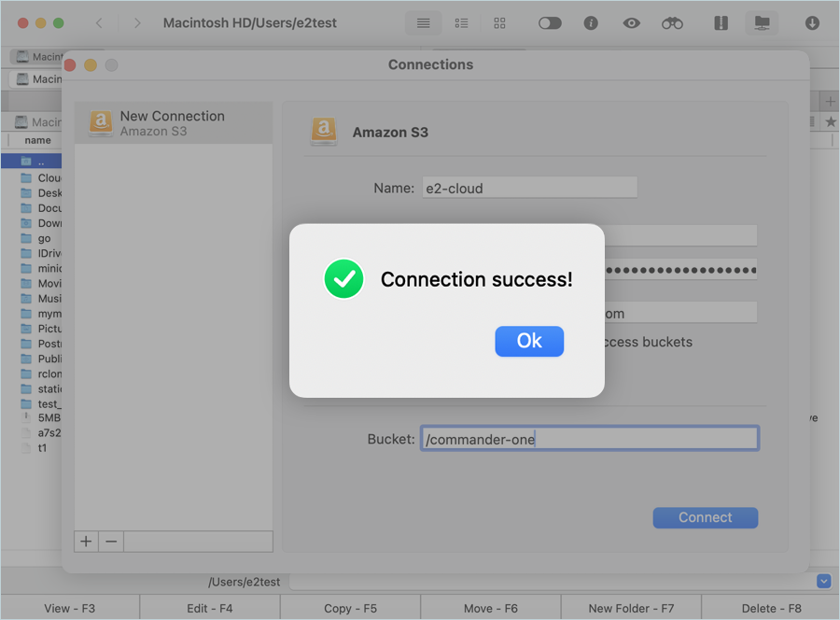The height and width of the screenshot is (620, 840).
Task: Switch to thumbnail grid view mode
Action: point(500,23)
